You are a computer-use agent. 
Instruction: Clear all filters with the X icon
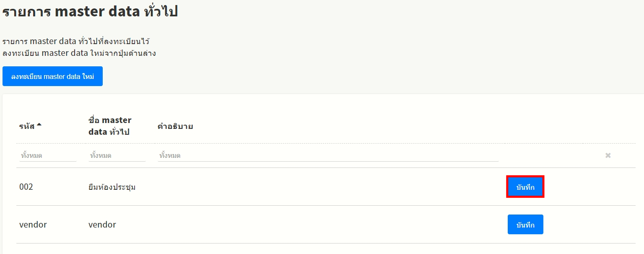608,155
